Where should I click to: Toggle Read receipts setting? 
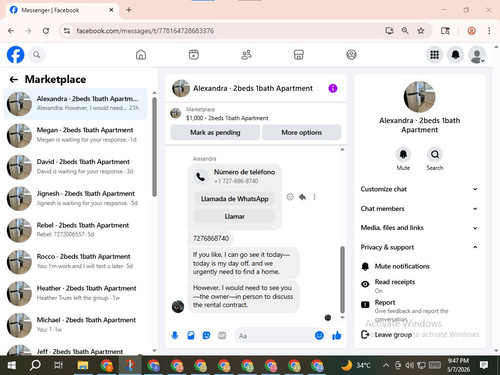pyautogui.click(x=420, y=286)
